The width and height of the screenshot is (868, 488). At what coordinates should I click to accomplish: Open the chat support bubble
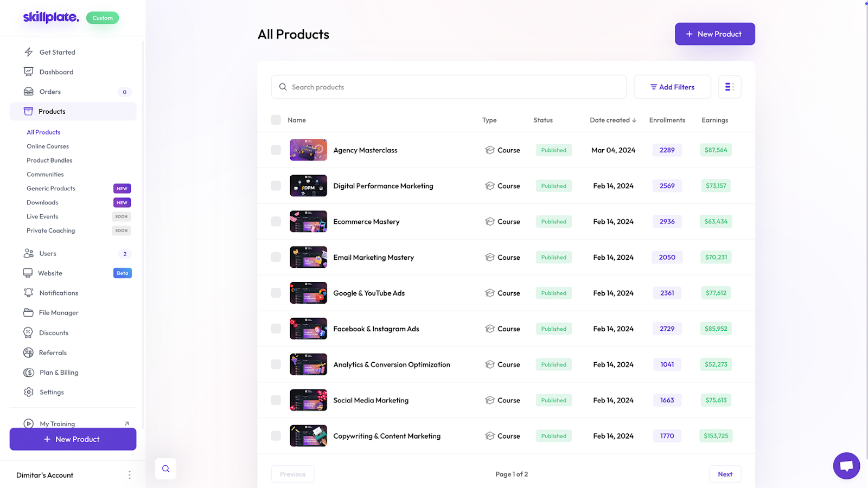tap(846, 465)
